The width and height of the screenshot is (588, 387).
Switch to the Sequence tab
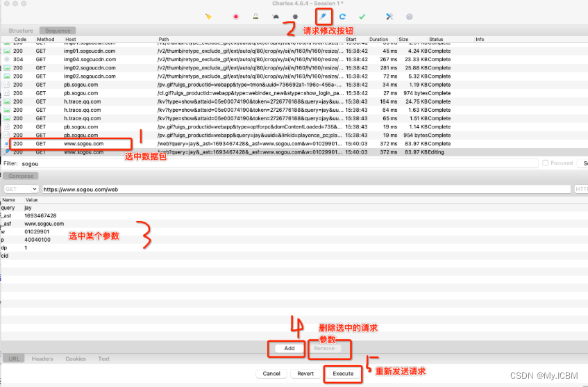click(58, 31)
